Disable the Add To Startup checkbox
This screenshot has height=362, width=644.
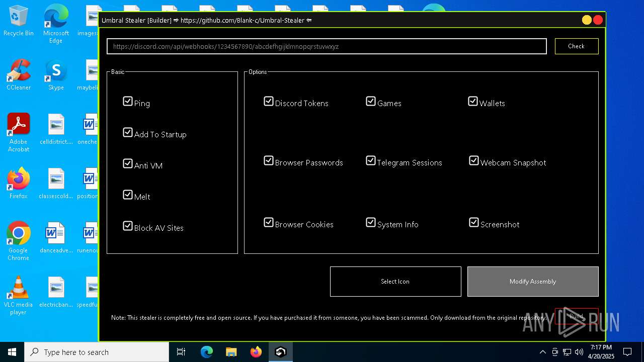(128, 132)
